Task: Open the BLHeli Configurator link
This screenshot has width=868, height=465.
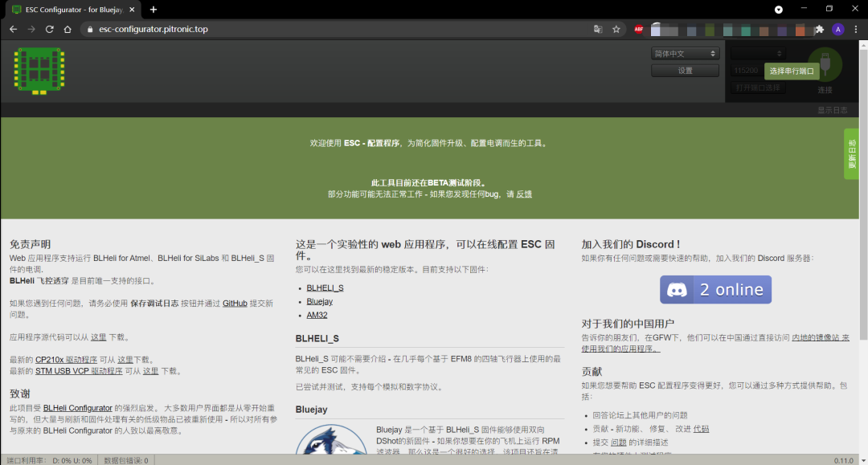Action: tap(77, 408)
